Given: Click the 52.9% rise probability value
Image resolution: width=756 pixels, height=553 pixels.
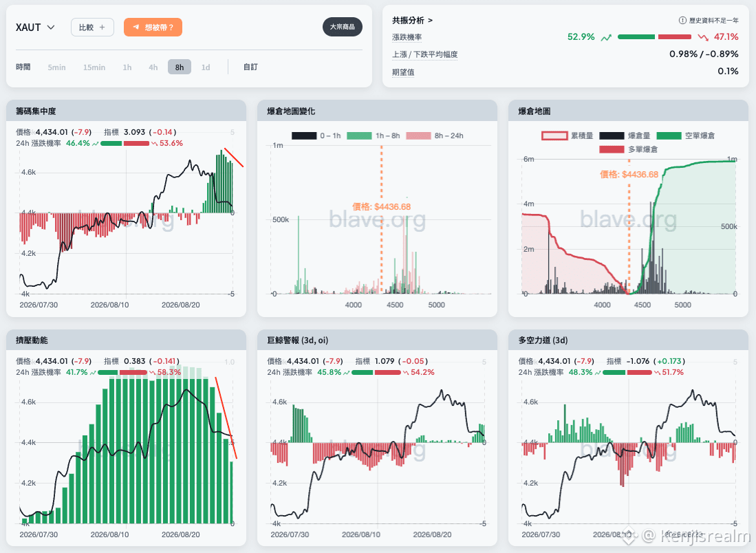Looking at the screenshot, I should [581, 37].
